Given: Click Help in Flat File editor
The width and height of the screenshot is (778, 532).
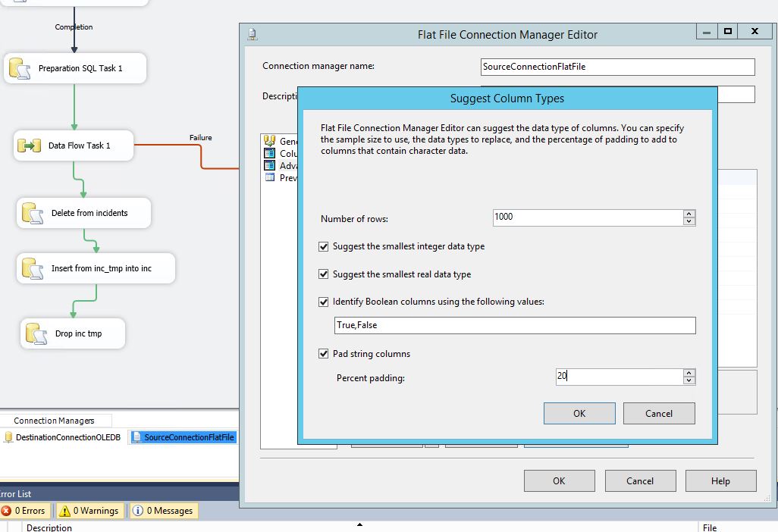Looking at the screenshot, I should click(720, 480).
